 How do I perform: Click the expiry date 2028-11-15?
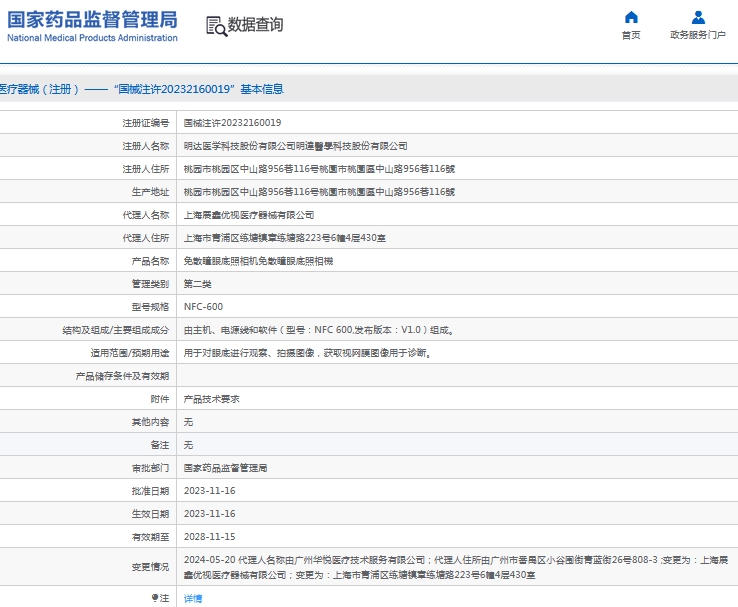209,537
